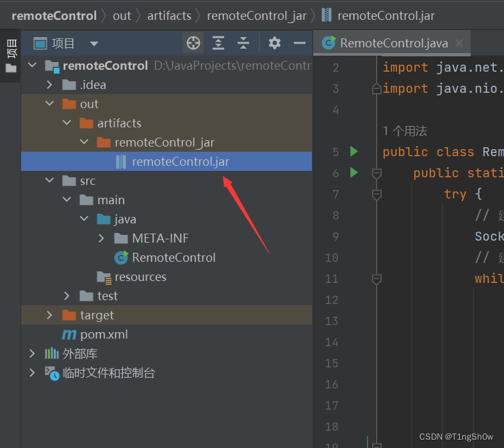
Task: Collapse the remoteControl_jar folder
Action: pos(85,141)
